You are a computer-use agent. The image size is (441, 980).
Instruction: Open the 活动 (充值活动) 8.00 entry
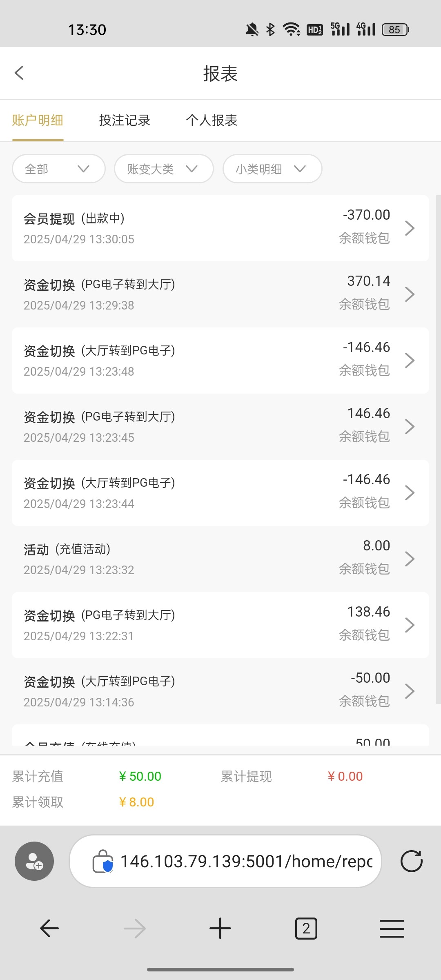click(220, 559)
